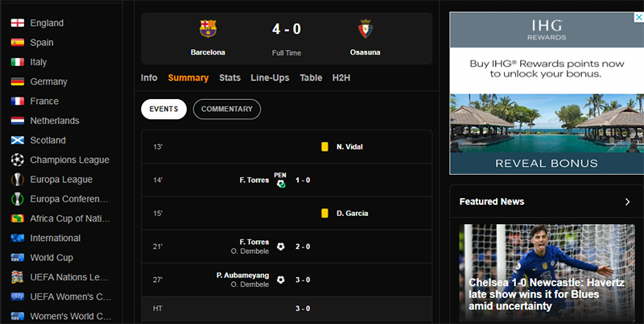Click the goal ball icon beside P. Aubameyang
The height and width of the screenshot is (324, 644).
coord(280,280)
